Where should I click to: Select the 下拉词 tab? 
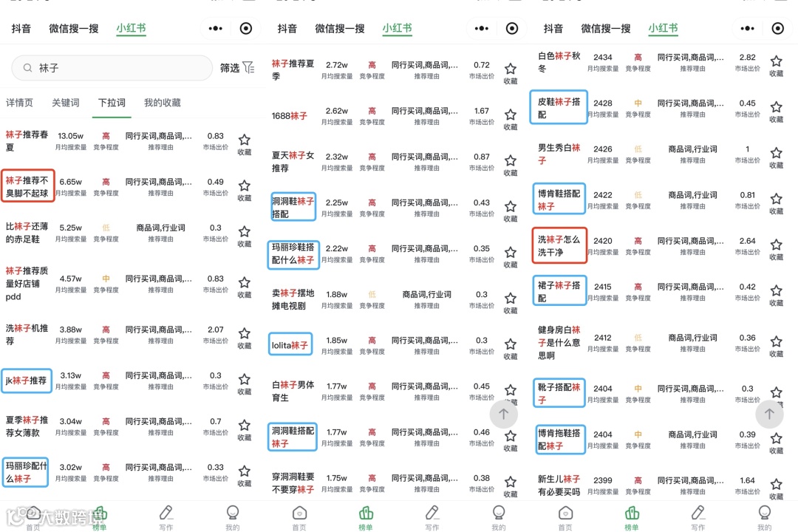(x=112, y=103)
